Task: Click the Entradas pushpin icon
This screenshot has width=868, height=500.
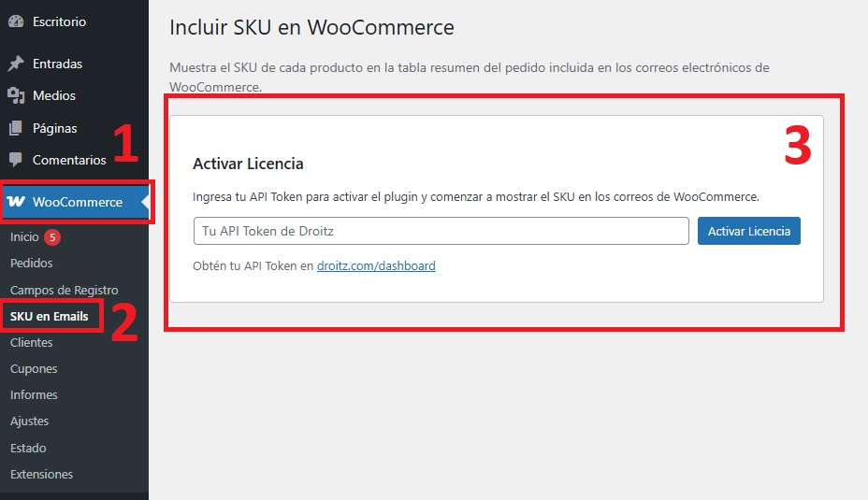Action: pyautogui.click(x=16, y=64)
